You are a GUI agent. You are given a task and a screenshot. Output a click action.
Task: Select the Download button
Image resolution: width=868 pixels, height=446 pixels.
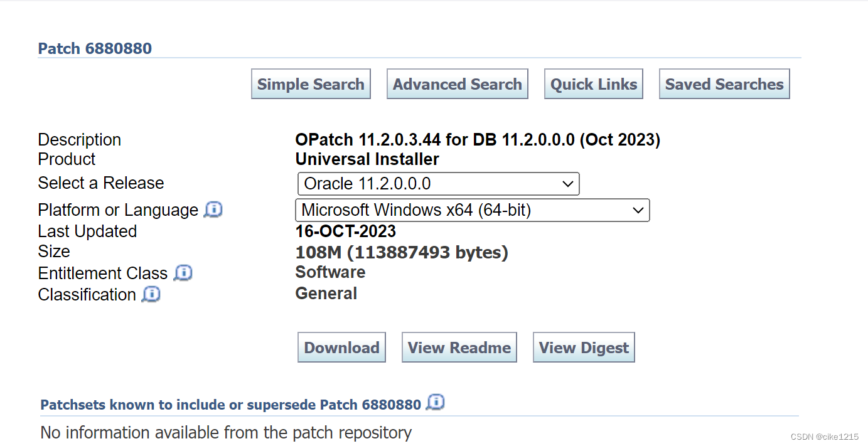pyautogui.click(x=341, y=347)
